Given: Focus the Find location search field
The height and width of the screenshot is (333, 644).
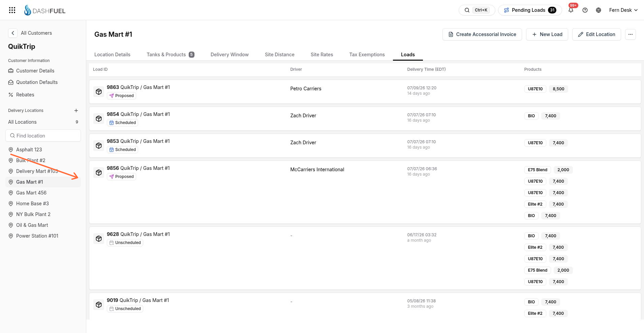Looking at the screenshot, I should point(43,135).
